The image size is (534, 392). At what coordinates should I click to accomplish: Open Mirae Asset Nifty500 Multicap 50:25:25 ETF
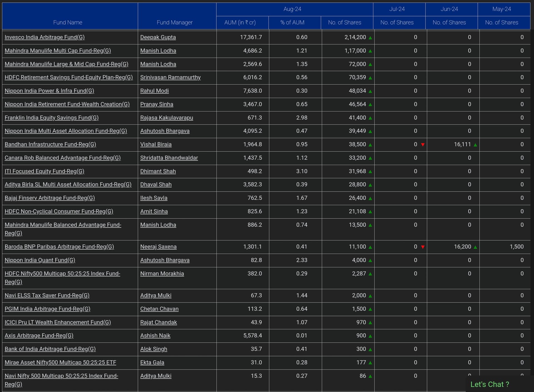(x=60, y=363)
